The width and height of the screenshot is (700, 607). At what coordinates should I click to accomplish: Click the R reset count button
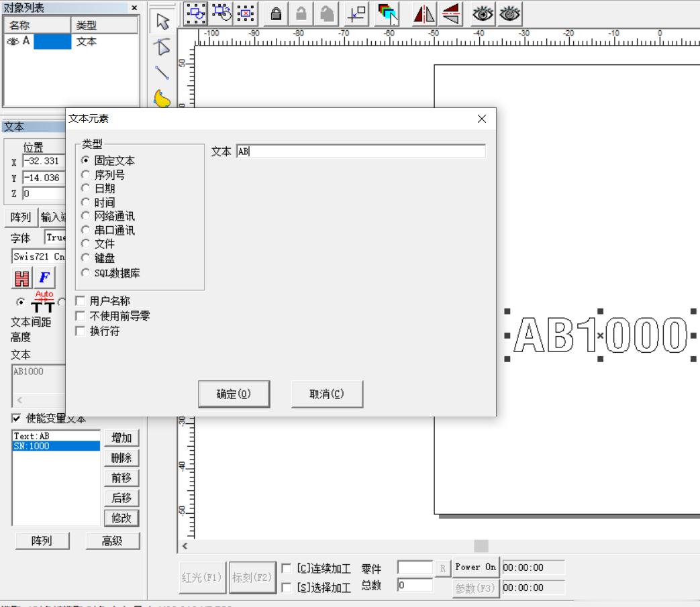pos(442,568)
